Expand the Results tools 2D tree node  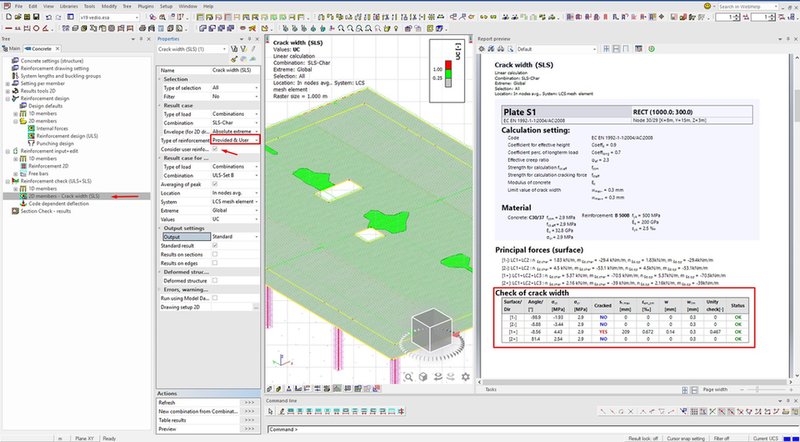[6, 89]
